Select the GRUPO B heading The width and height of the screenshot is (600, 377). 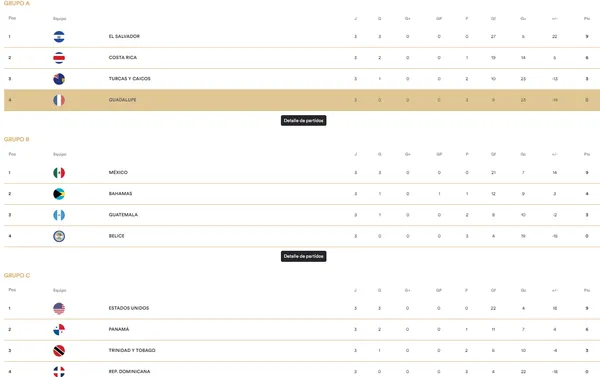pyautogui.click(x=16, y=139)
